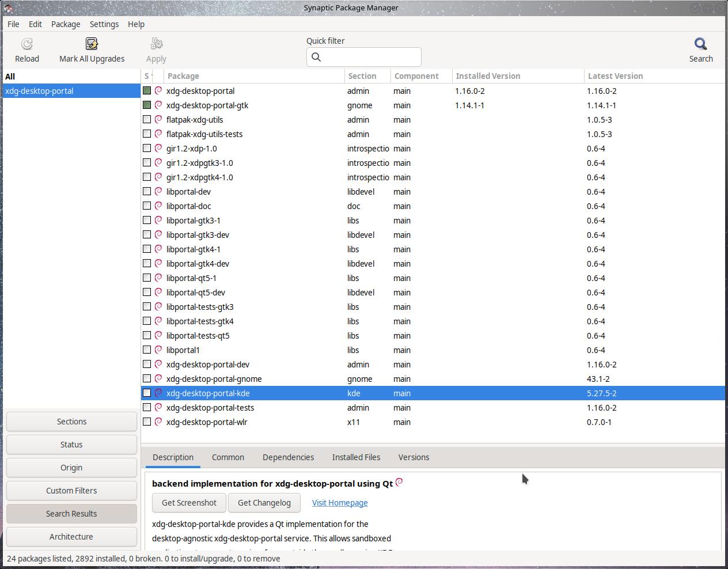This screenshot has width=728, height=569.
Task: Open the Search magnifier icon
Action: (701, 44)
